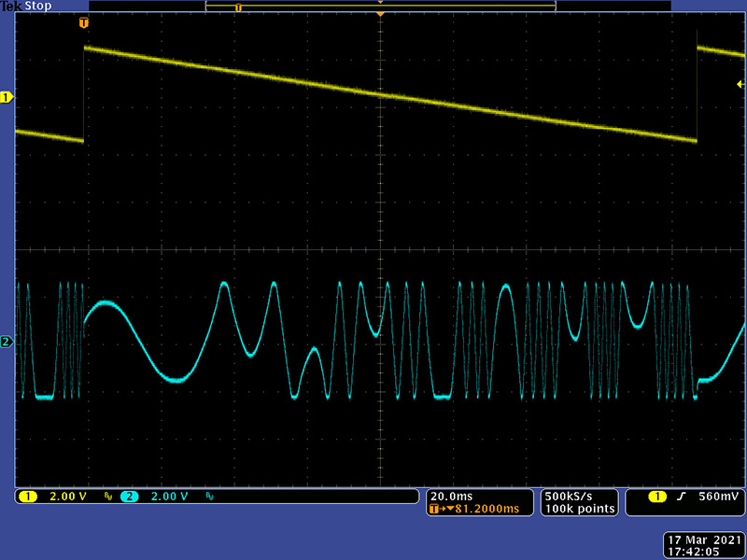Image resolution: width=747 pixels, height=560 pixels.
Task: Click the T marker in record view bar
Action: [238, 7]
